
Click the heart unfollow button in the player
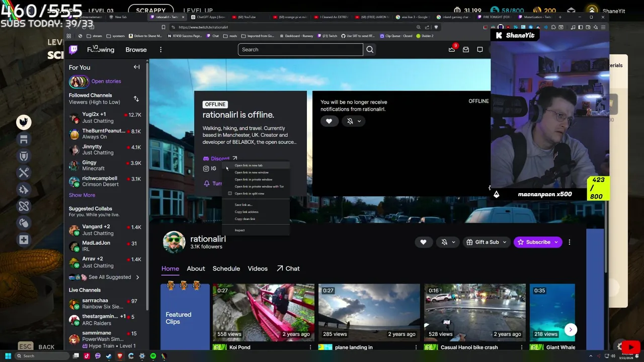[329, 121]
